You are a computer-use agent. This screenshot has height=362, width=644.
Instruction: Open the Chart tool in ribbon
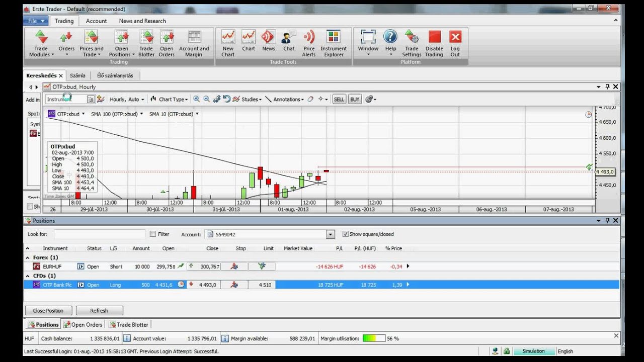249,41
